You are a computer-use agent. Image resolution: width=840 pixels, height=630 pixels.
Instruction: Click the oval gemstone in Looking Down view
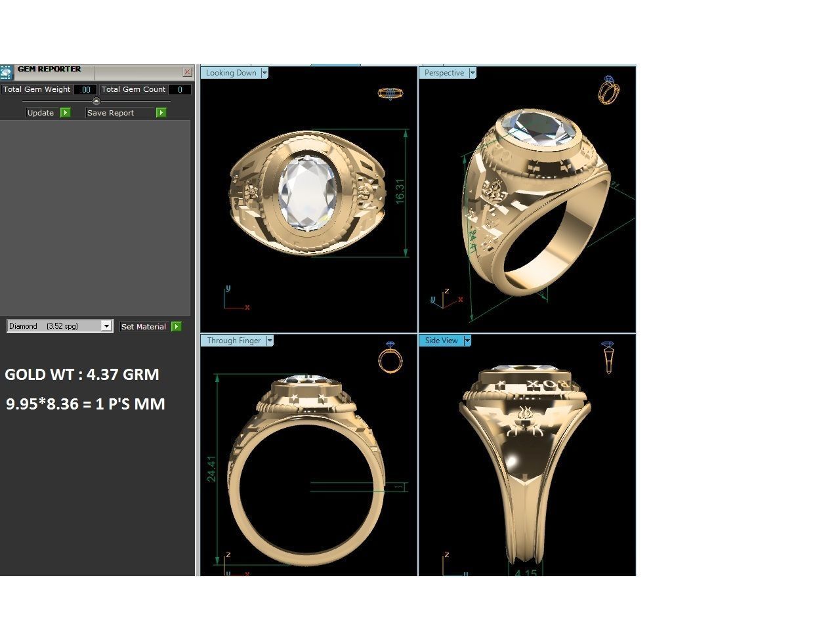(308, 193)
